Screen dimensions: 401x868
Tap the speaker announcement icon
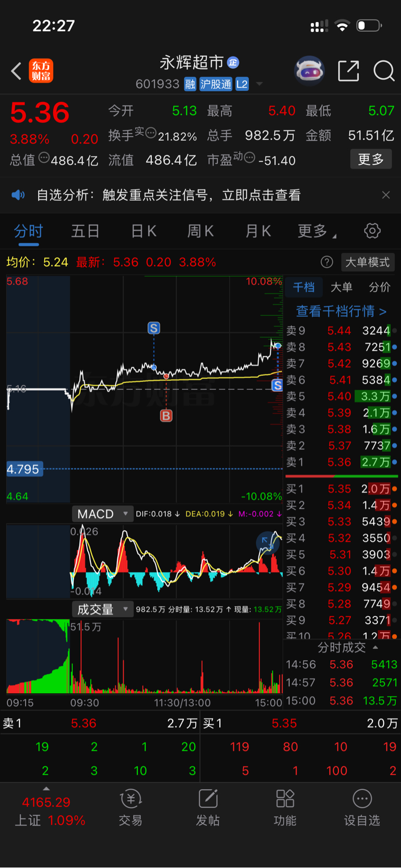(18, 195)
